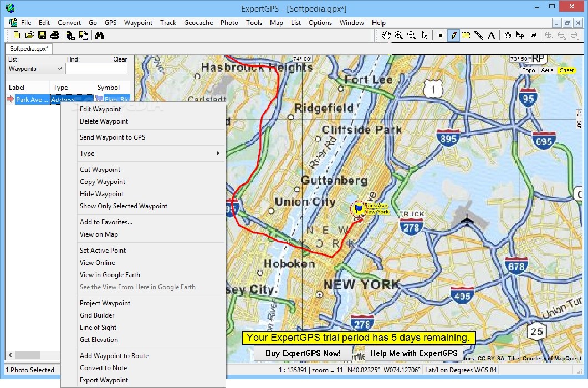This screenshot has height=388, width=588.
Task: Click the New file toolbar icon
Action: (x=17, y=35)
